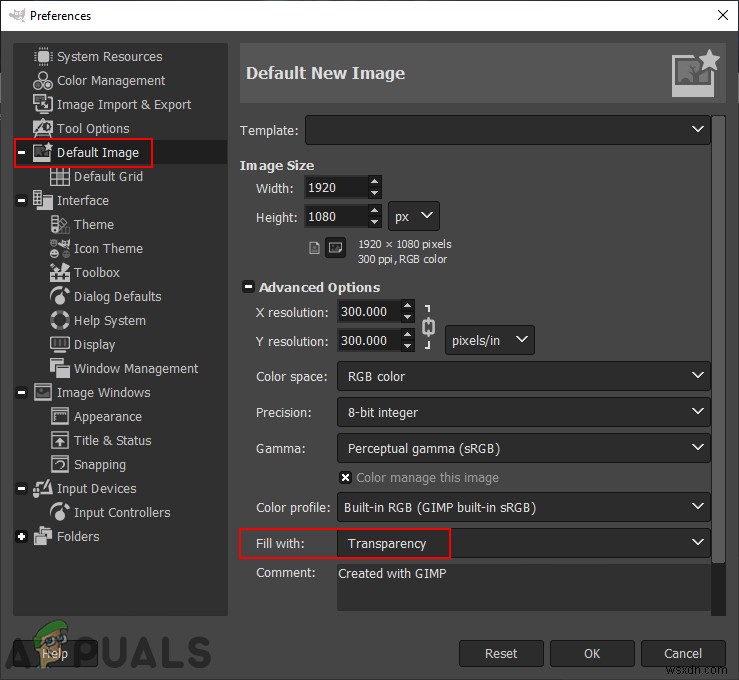This screenshot has height=680, width=739.
Task: Click the System Resources chip icon
Action: (43, 56)
